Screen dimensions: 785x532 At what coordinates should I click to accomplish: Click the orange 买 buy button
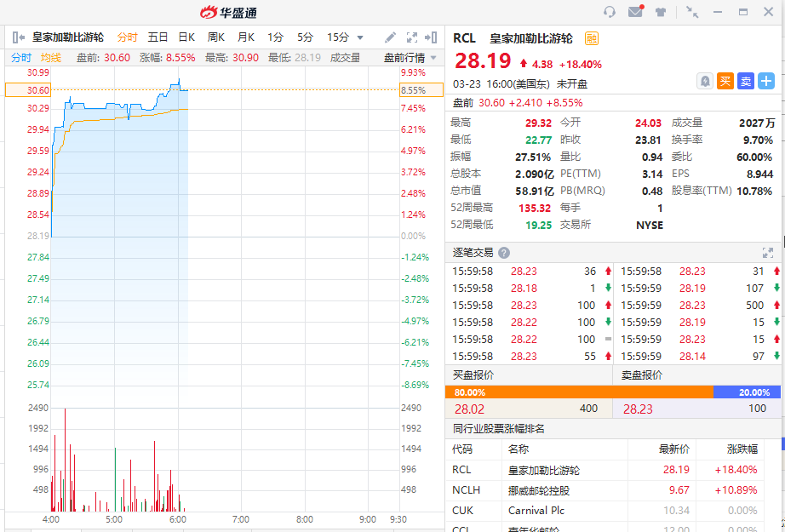pos(725,81)
